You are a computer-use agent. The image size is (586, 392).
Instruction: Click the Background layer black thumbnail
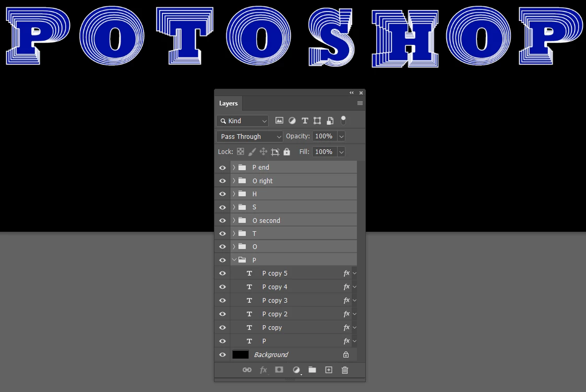241,354
